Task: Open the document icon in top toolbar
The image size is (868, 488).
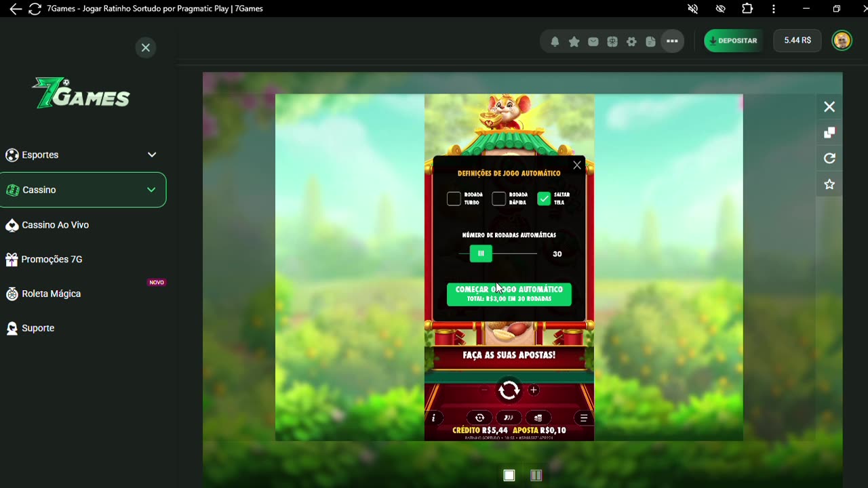Action: [651, 41]
